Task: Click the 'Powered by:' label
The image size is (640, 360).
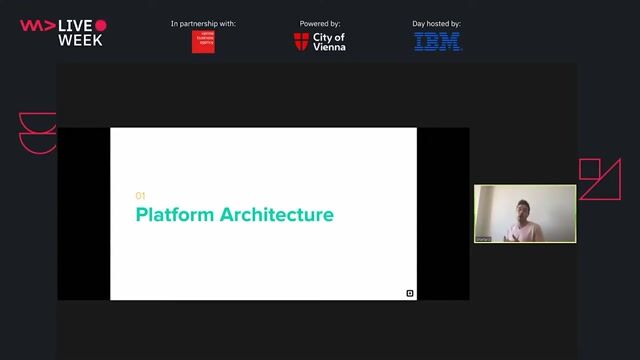Action: point(320,24)
